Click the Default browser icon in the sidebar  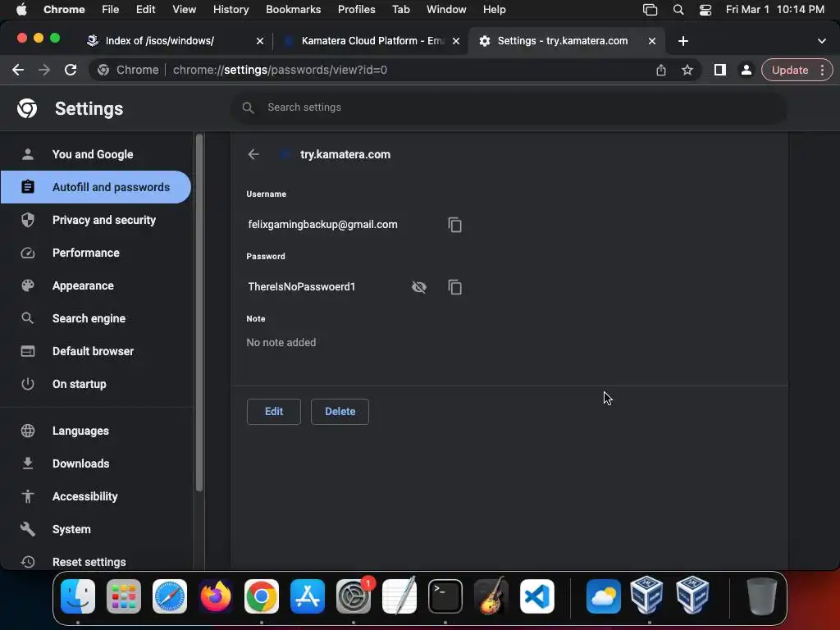28,351
